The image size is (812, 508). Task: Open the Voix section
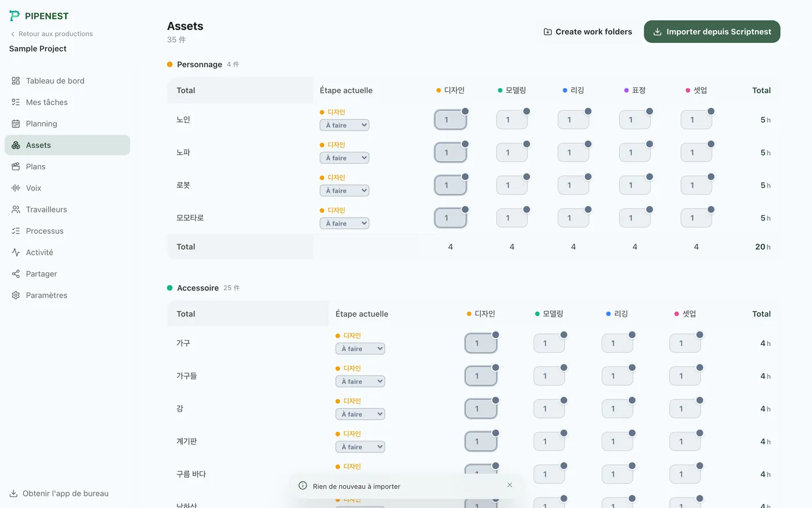tap(67, 188)
